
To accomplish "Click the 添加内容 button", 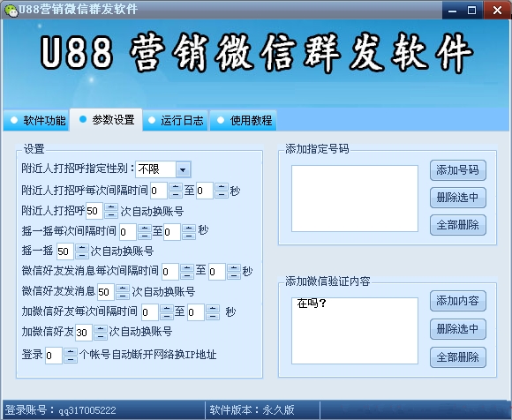I will [458, 301].
